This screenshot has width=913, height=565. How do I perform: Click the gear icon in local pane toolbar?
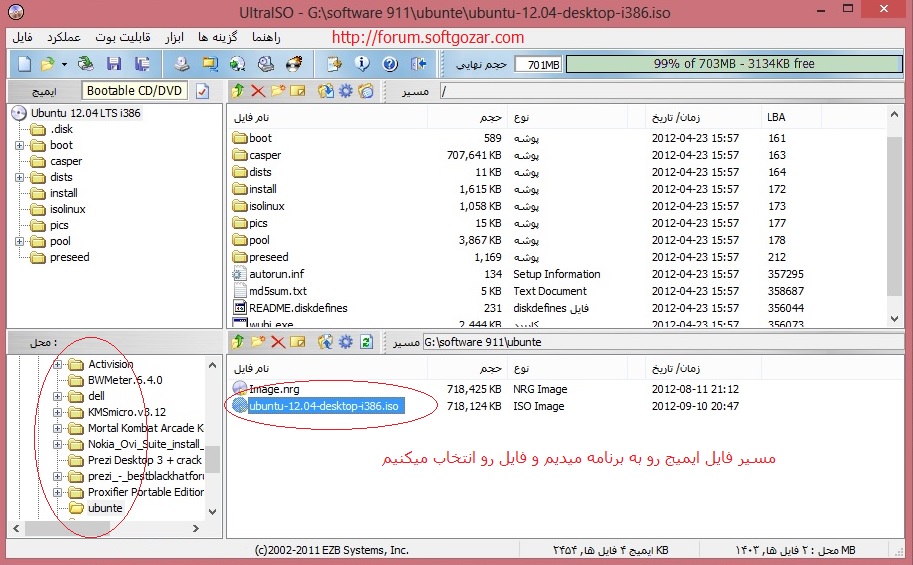pos(346,342)
